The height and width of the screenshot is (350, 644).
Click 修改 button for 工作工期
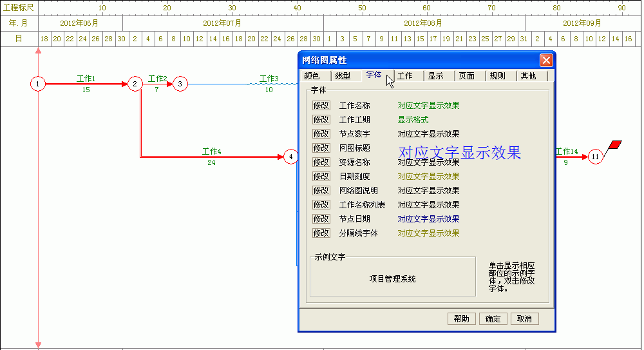pyautogui.click(x=321, y=120)
